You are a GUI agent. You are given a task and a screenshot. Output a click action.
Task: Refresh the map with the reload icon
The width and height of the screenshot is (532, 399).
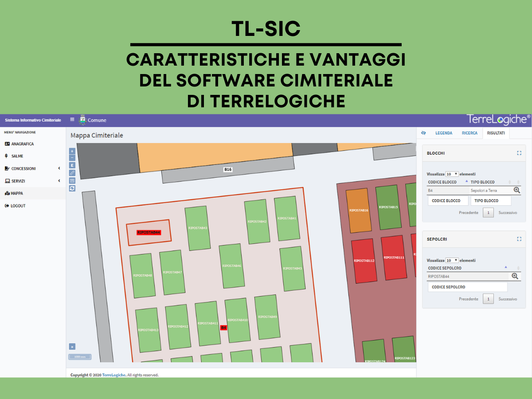[x=72, y=188]
